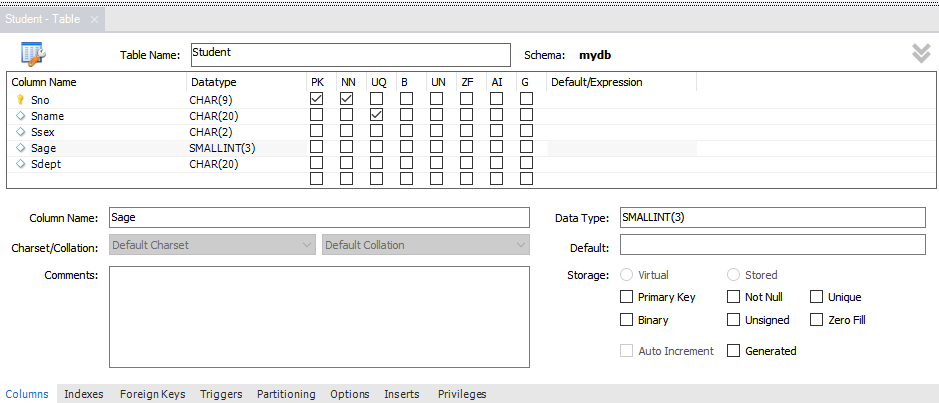Click the diamond icon beside Sage column
939x403 pixels.
pos(20,148)
